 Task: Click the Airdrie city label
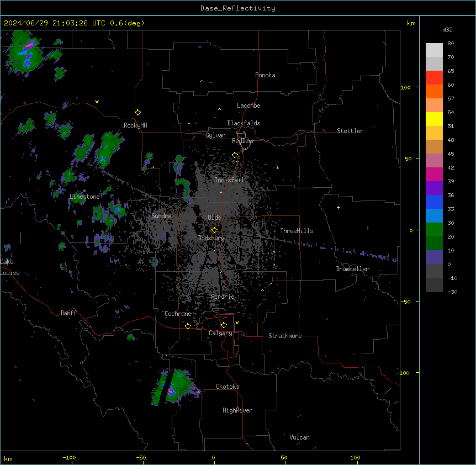(223, 297)
